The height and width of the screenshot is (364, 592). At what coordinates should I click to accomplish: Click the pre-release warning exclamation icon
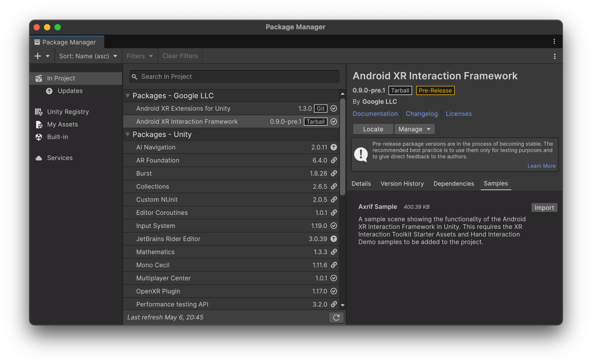pos(361,154)
